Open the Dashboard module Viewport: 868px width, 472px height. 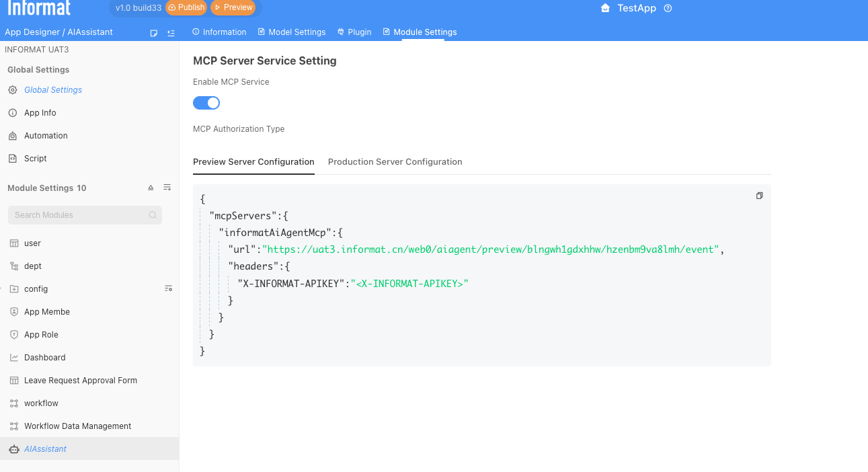pos(45,358)
